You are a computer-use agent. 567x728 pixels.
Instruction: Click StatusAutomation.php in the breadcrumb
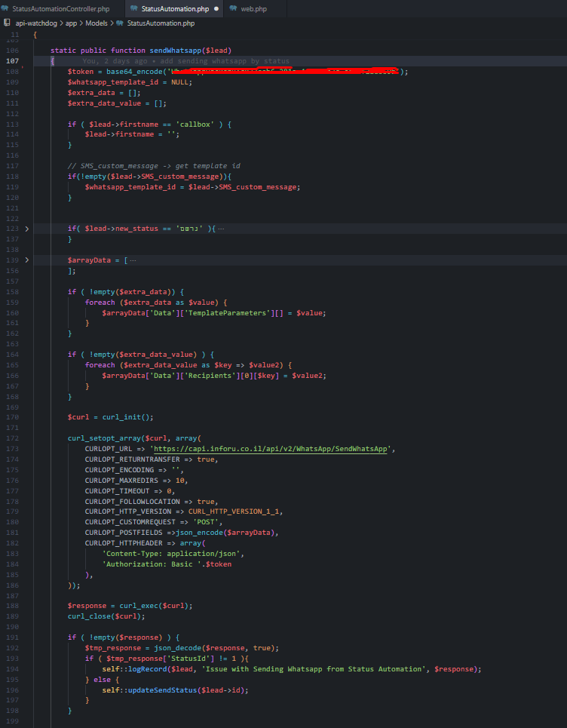pyautogui.click(x=161, y=23)
